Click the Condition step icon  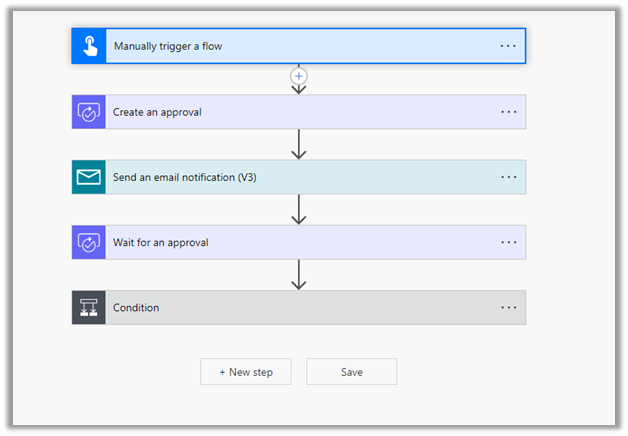tap(89, 307)
